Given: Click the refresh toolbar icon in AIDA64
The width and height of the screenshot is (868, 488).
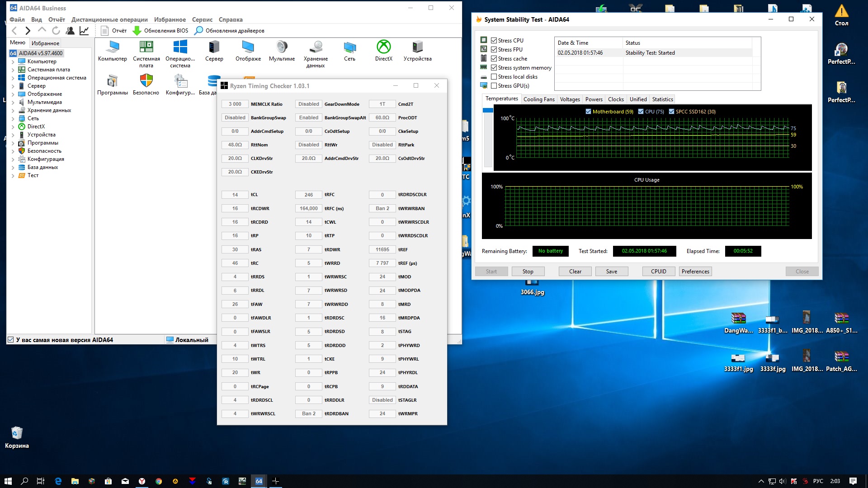Looking at the screenshot, I should click(56, 31).
